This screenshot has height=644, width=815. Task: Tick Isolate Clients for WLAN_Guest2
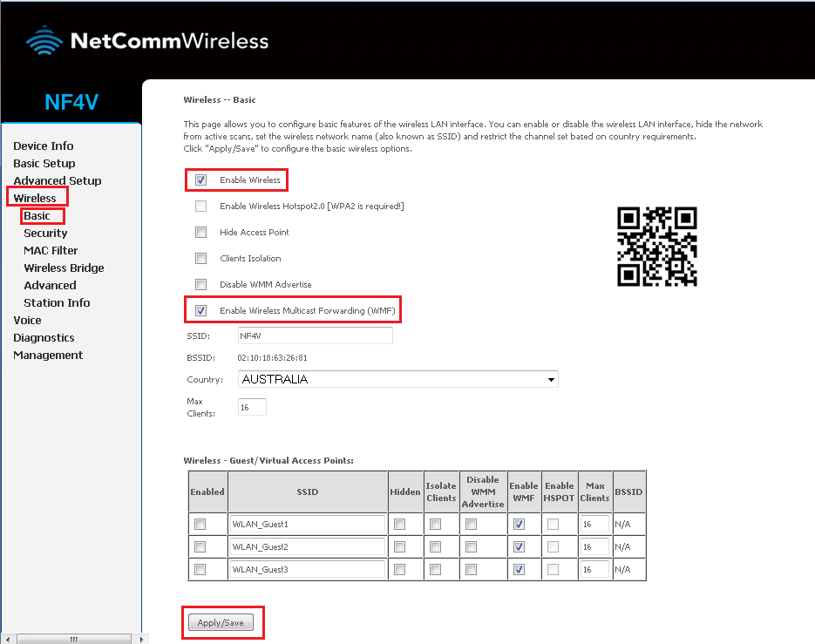point(436,546)
